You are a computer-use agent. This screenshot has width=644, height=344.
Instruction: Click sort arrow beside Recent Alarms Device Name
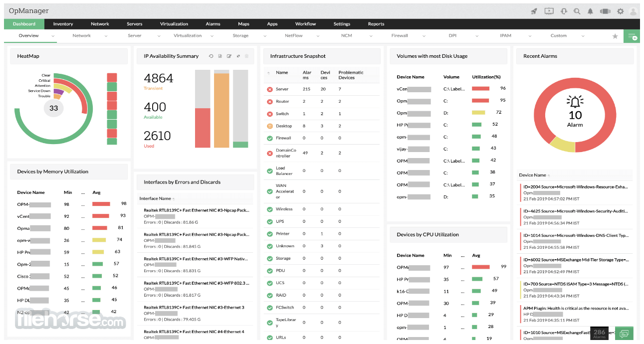(549, 175)
